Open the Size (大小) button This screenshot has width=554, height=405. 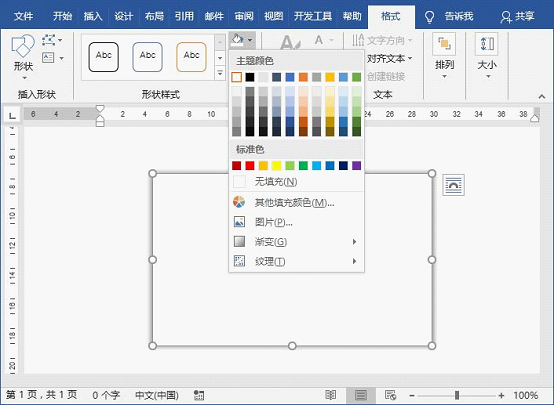tap(487, 57)
